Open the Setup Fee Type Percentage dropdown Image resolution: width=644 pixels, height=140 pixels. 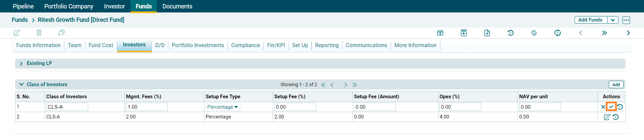pos(223,107)
